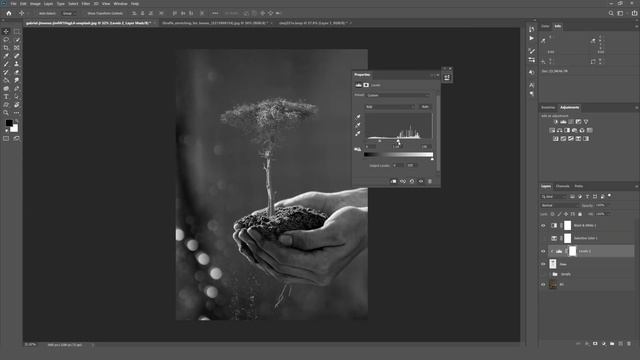
Task: Toggle the Auto-Select checkbox
Action: tap(36, 13)
